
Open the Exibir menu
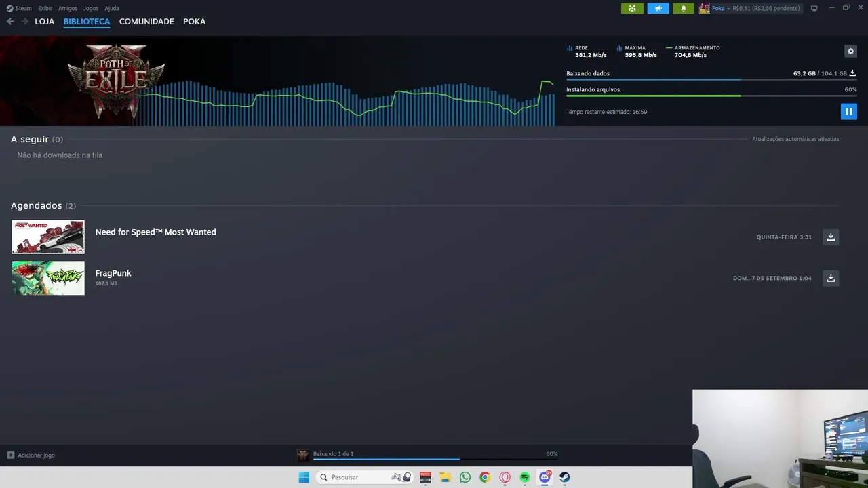45,8
